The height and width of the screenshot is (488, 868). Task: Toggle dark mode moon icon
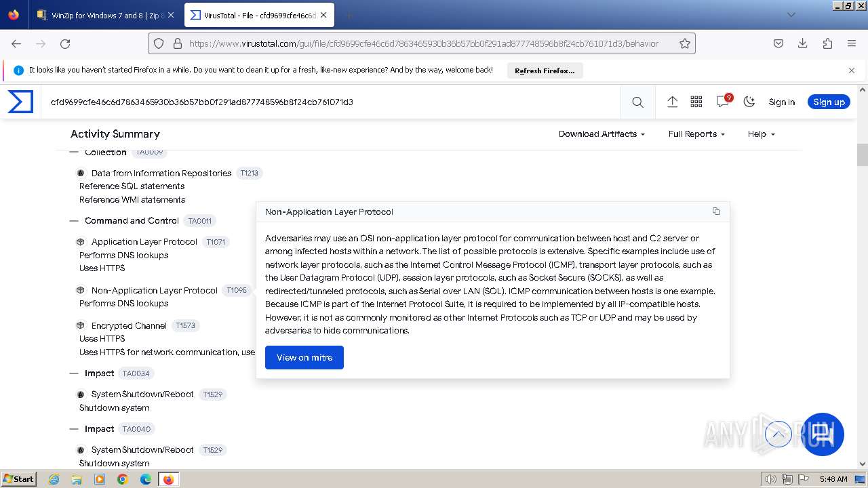click(749, 102)
